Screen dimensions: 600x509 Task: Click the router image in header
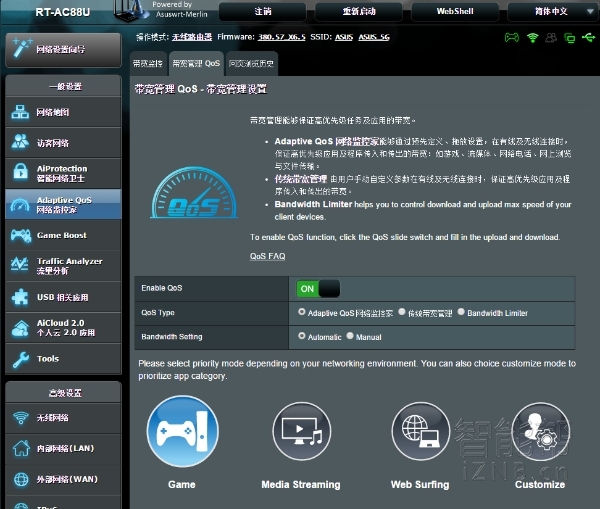click(x=132, y=11)
